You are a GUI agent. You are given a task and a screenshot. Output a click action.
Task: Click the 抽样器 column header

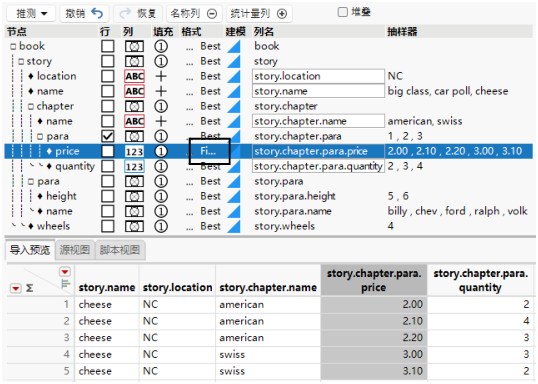402,32
